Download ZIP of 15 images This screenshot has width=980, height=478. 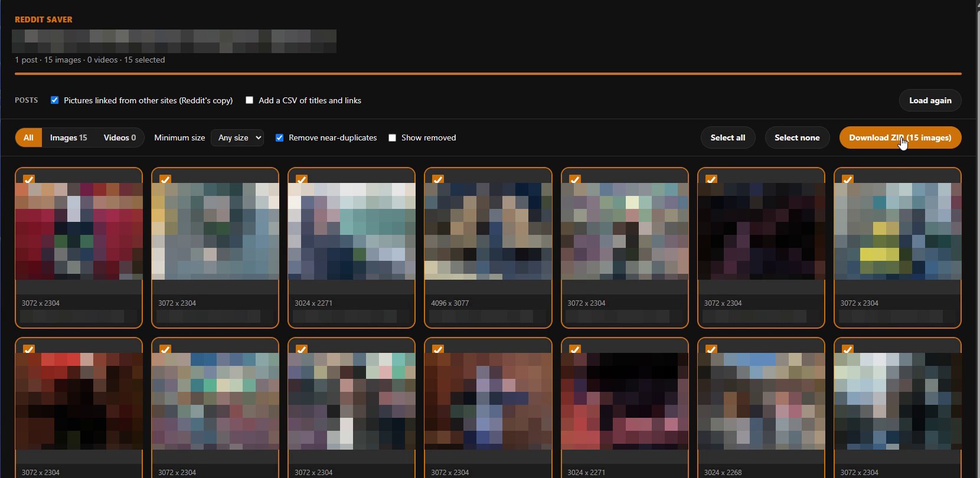click(900, 137)
